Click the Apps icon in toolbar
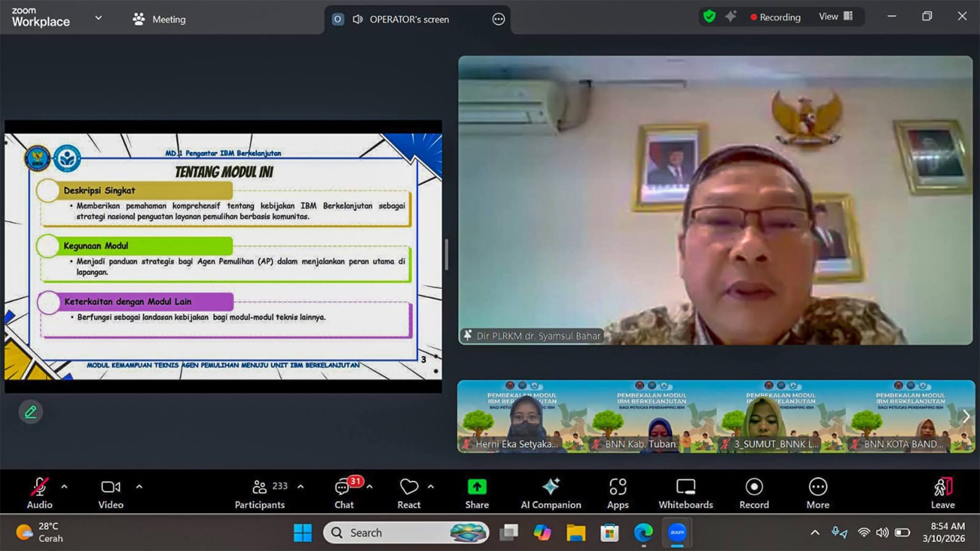The height and width of the screenshot is (551, 980). (x=618, y=487)
